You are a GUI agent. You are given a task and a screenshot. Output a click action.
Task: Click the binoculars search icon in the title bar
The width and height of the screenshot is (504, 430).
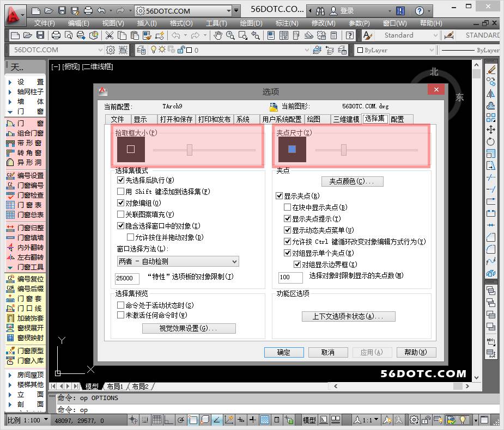(320, 11)
